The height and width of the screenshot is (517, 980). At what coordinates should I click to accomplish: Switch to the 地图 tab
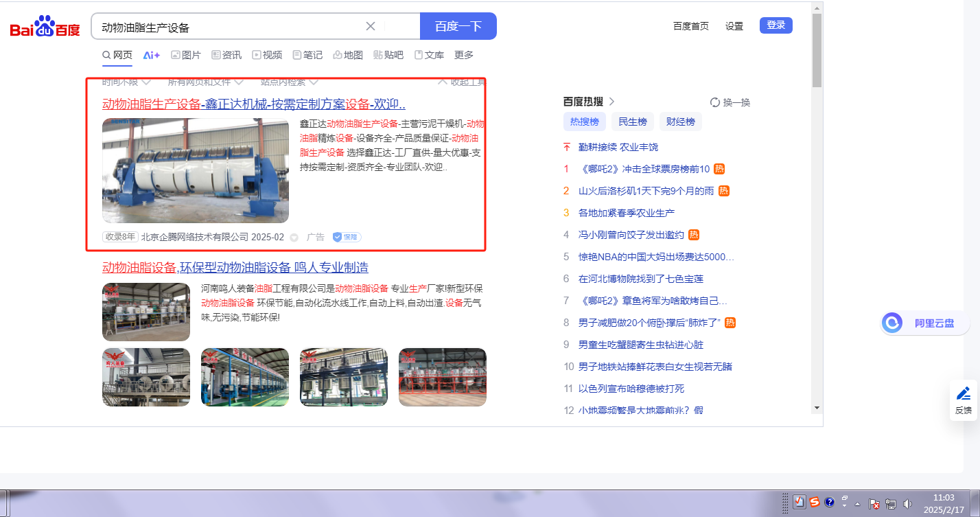348,55
